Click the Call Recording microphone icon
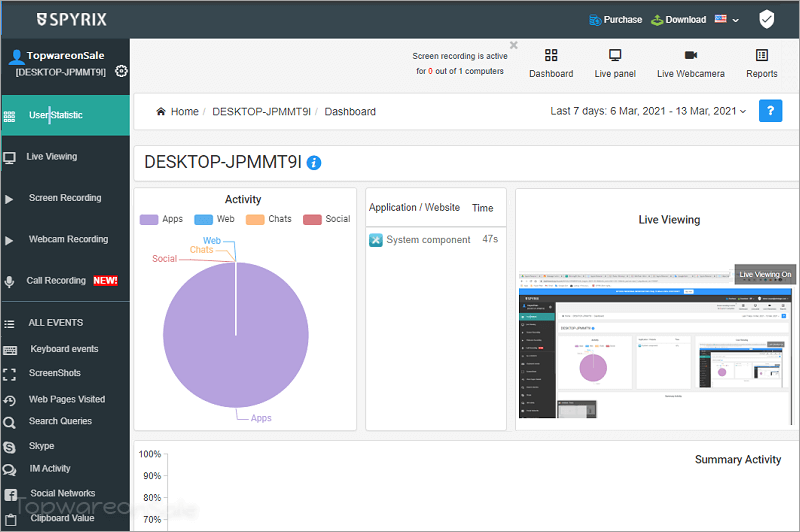Viewport: 800px width, 532px height. click(x=9, y=282)
